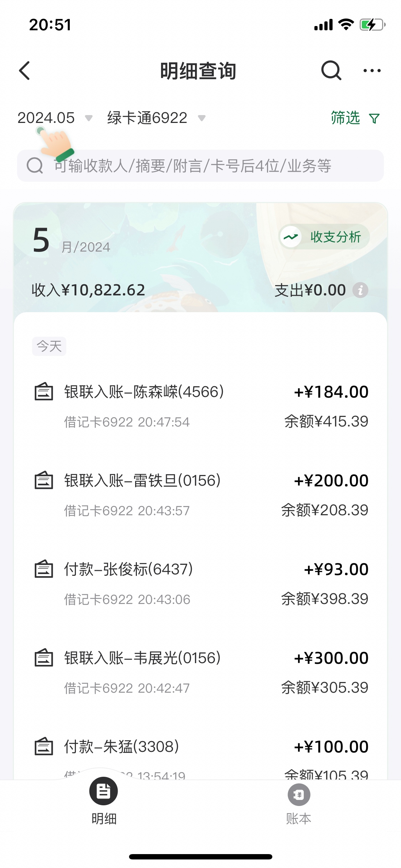Viewport: 401px width, 868px height.
Task: Tap receipt icon beside 陈森嵘 transaction
Action: coord(43,392)
